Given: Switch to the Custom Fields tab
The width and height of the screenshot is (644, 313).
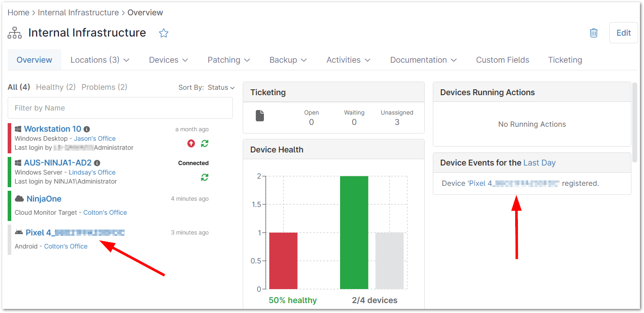Looking at the screenshot, I should coord(502,60).
